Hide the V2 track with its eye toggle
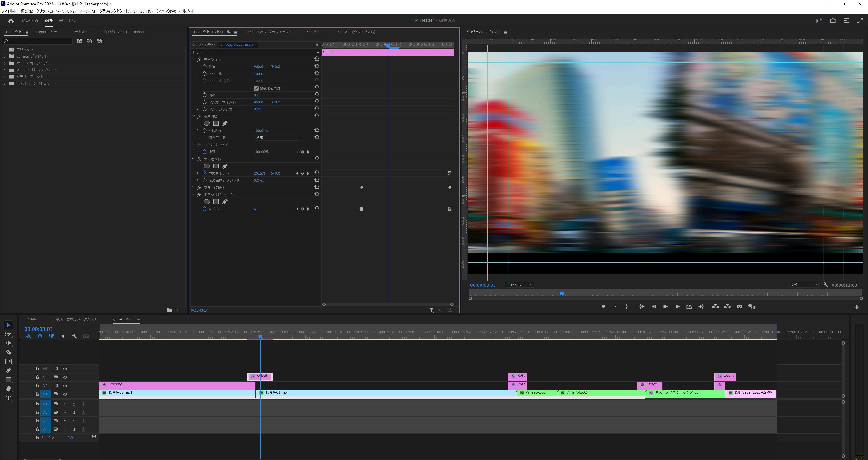The height and width of the screenshot is (460, 868). (65, 386)
